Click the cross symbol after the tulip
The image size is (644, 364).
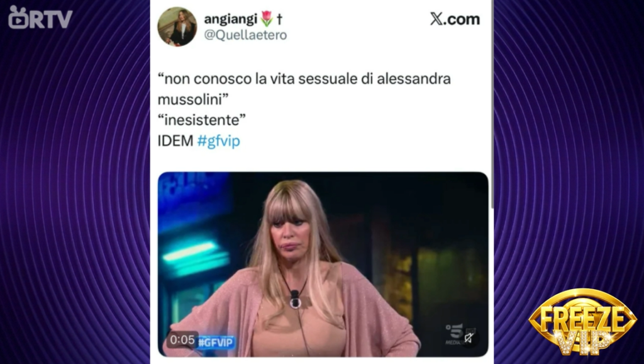[279, 18]
